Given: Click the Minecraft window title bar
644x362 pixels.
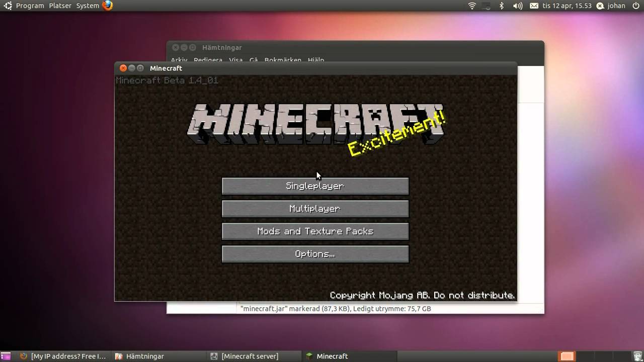Looking at the screenshot, I should point(315,68).
